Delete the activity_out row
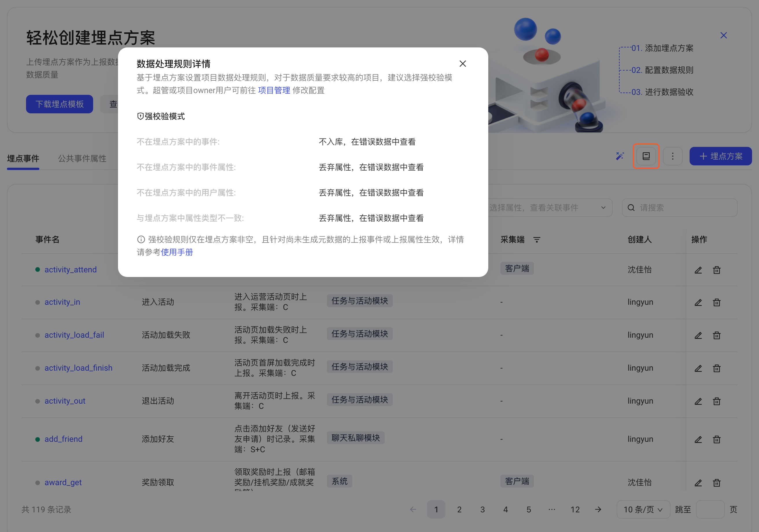759x532 pixels. (x=716, y=402)
